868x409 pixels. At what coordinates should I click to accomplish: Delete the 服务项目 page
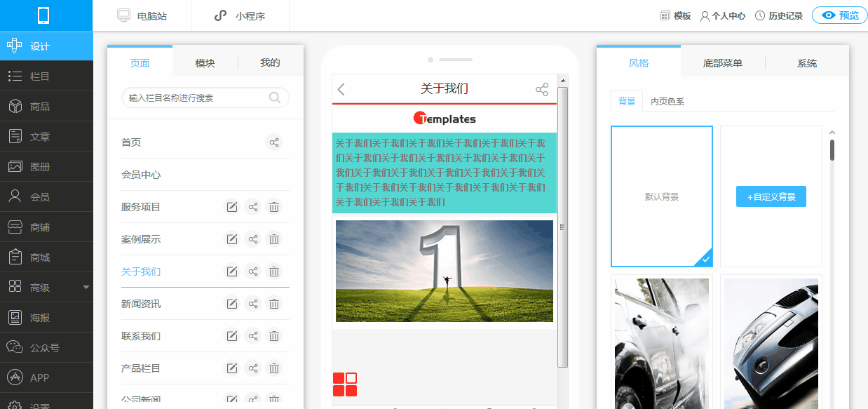coord(274,207)
